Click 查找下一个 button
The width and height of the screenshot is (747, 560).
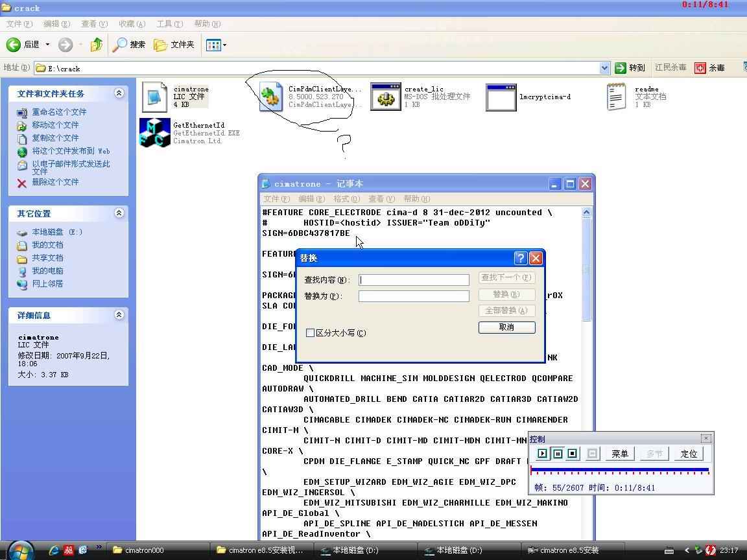[x=507, y=277]
